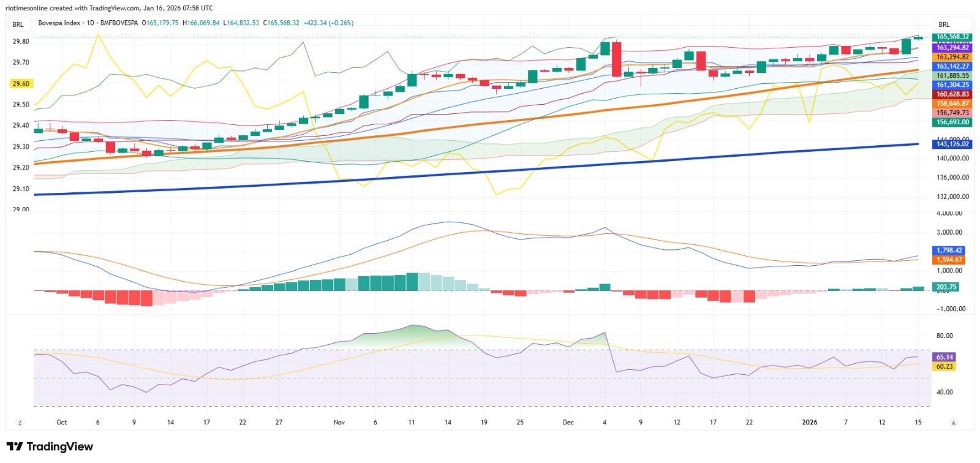Click the orange 1,594.67 signal value label
The height and width of the screenshot is (463, 980).
click(x=949, y=260)
